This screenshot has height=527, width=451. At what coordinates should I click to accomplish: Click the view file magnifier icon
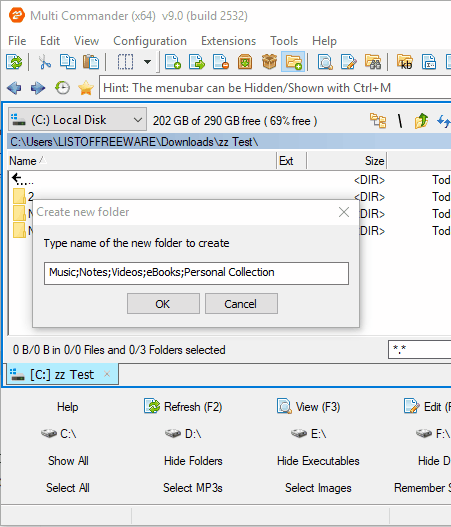click(325, 62)
